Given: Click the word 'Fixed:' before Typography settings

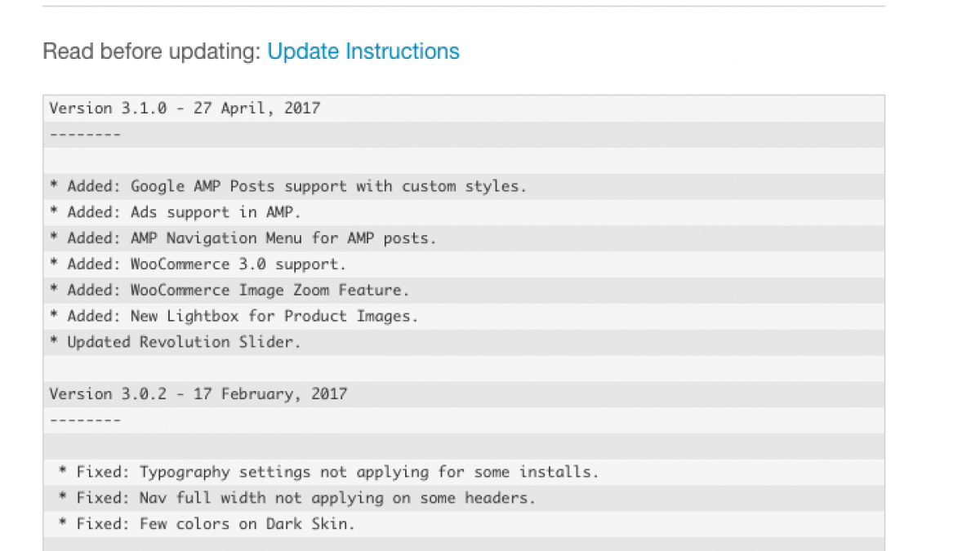Looking at the screenshot, I should click(104, 472).
